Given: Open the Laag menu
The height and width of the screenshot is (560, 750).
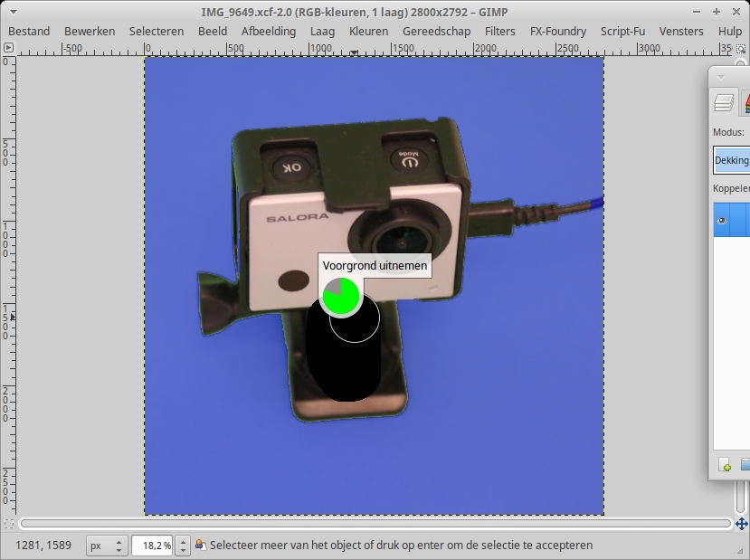Looking at the screenshot, I should point(322,31).
